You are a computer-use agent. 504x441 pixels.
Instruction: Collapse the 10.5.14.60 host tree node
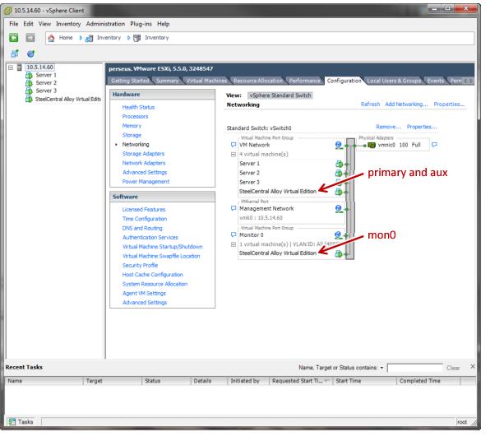11,67
